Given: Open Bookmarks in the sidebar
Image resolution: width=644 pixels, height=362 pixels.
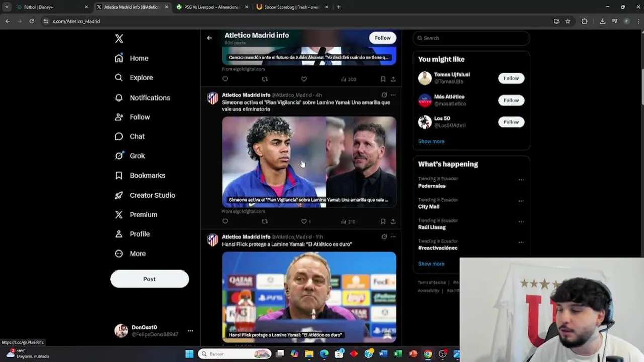Looking at the screenshot, I should (x=140, y=175).
